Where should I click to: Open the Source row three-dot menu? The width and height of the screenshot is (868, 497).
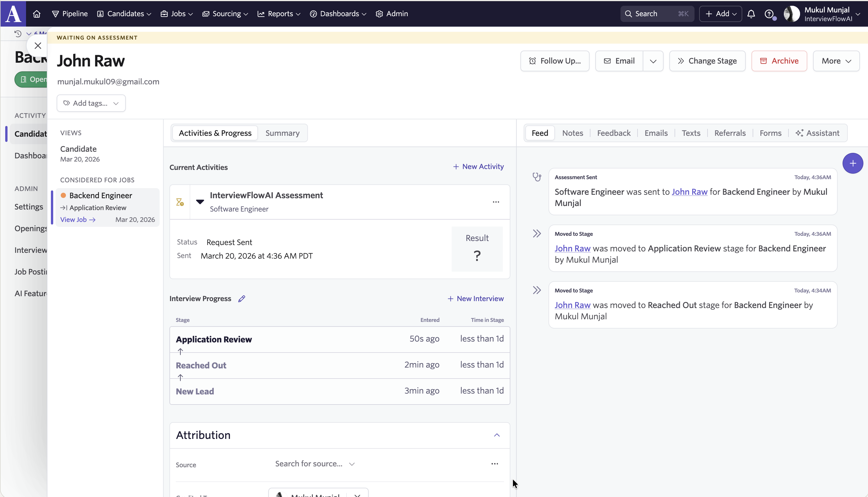tap(494, 463)
